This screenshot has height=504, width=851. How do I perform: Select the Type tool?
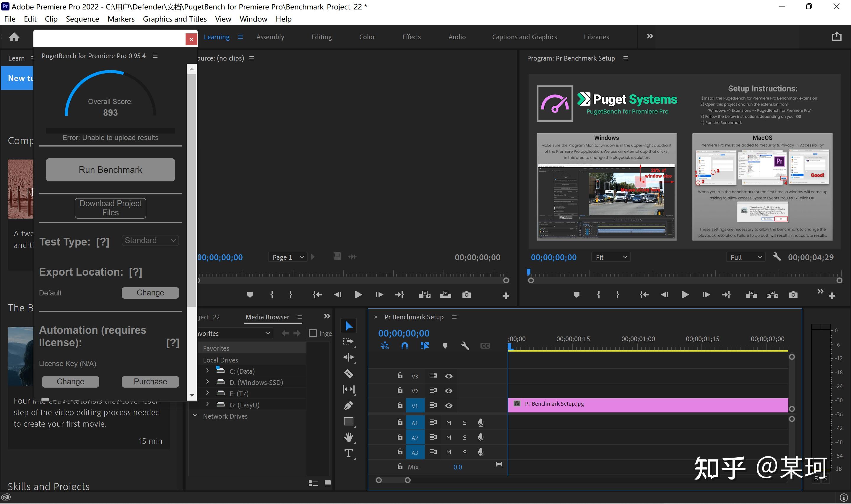pyautogui.click(x=348, y=453)
